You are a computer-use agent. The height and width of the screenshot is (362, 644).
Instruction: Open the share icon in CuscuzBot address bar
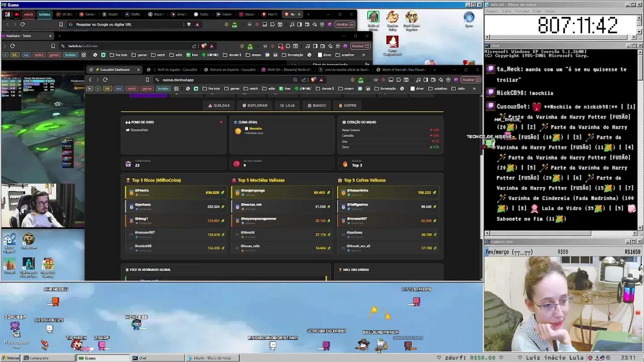[x=304, y=80]
